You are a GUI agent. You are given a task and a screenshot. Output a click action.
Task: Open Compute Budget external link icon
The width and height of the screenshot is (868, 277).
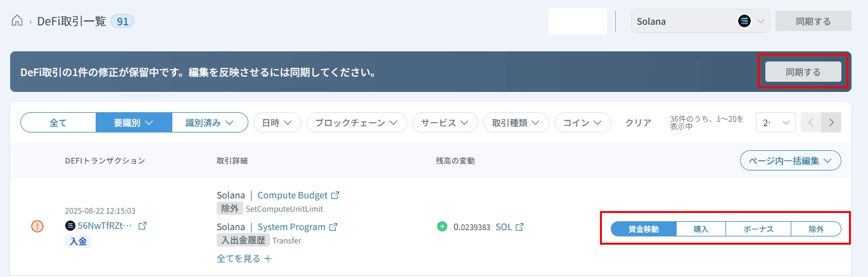pos(335,195)
